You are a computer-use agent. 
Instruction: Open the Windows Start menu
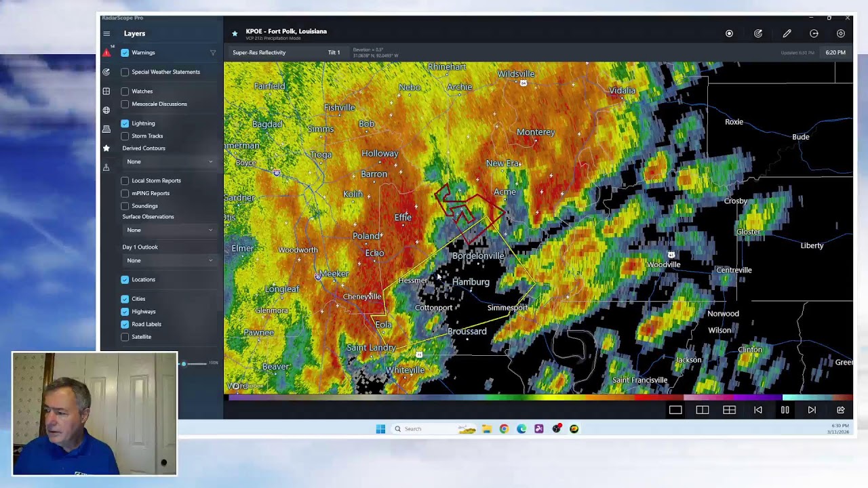pyautogui.click(x=380, y=428)
